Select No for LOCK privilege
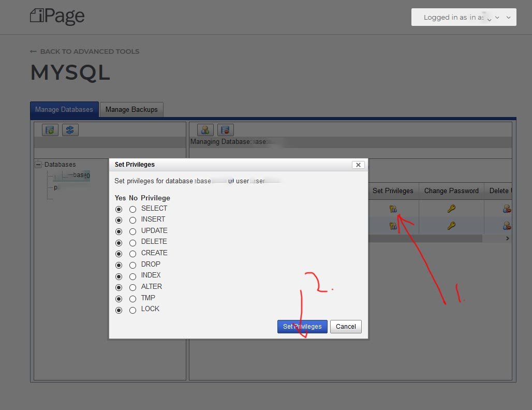The image size is (532, 410). pyautogui.click(x=132, y=310)
